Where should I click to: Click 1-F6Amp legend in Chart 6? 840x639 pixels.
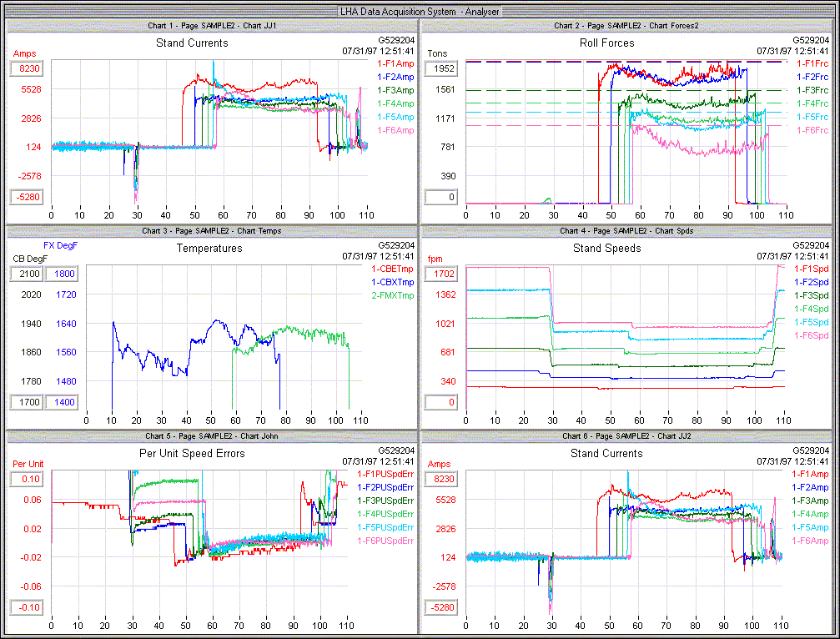[x=810, y=541]
